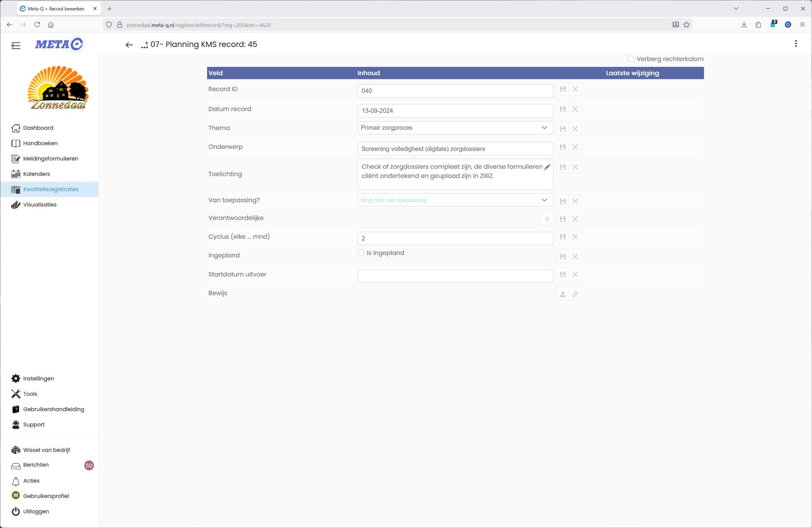Image resolution: width=812 pixels, height=528 pixels.
Task: Click the Startdatum uitvoer input field
Action: click(455, 276)
